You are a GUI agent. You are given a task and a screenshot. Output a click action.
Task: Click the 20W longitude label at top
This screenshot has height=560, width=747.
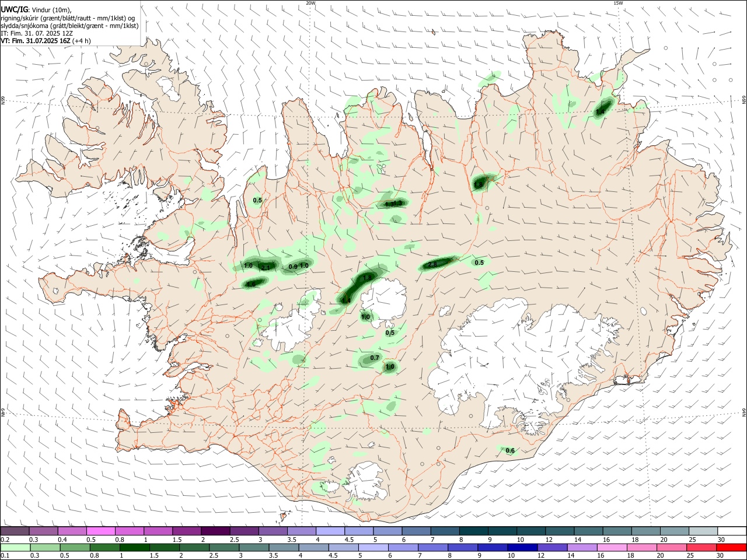(310, 3)
